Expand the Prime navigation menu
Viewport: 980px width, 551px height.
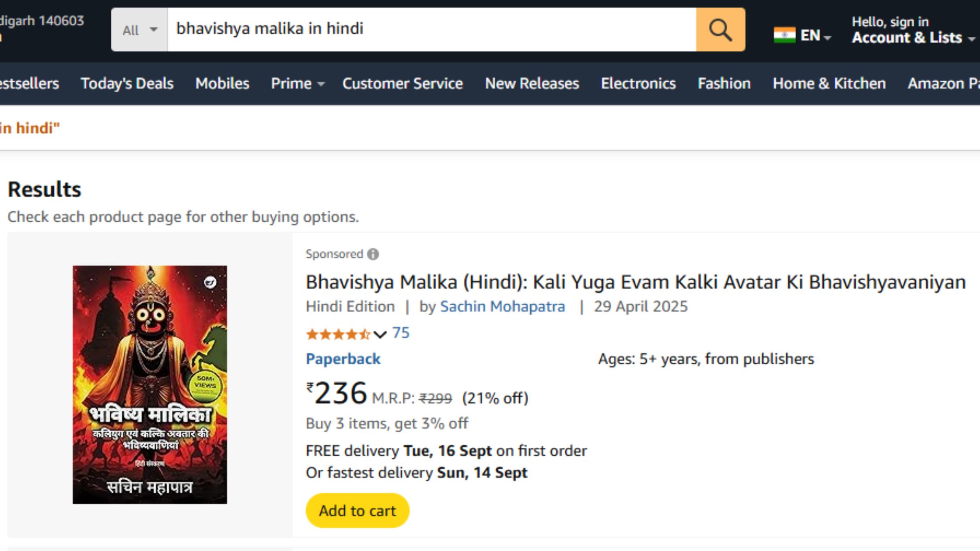[x=297, y=84]
